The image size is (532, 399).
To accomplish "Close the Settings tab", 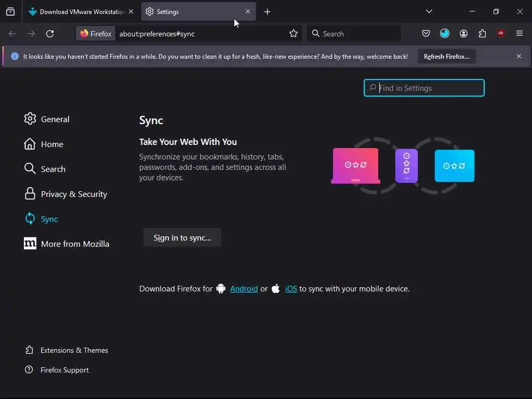I will tap(248, 11).
